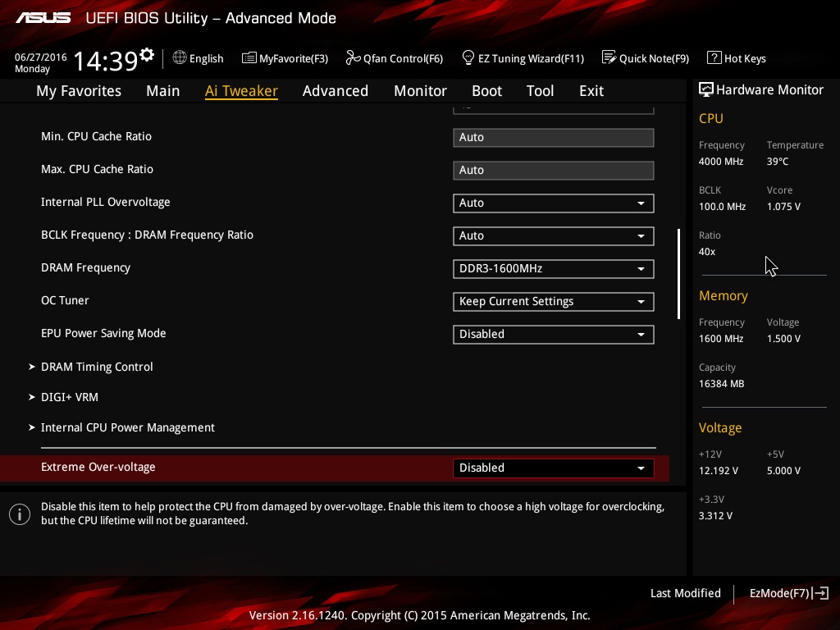Go to the Advanced tab
The width and height of the screenshot is (840, 630).
click(336, 91)
